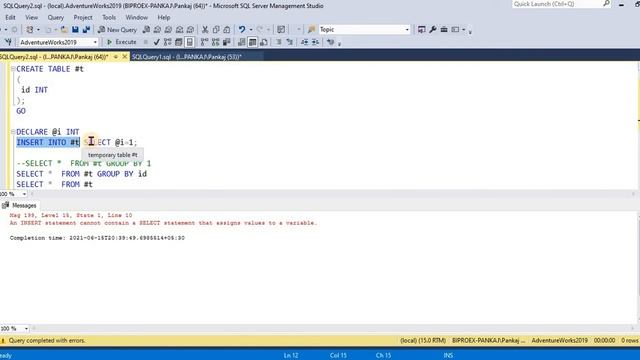This screenshot has height=360, width=640.
Task: Click the Undo arrow icon
Action: pyautogui.click(x=242, y=29)
